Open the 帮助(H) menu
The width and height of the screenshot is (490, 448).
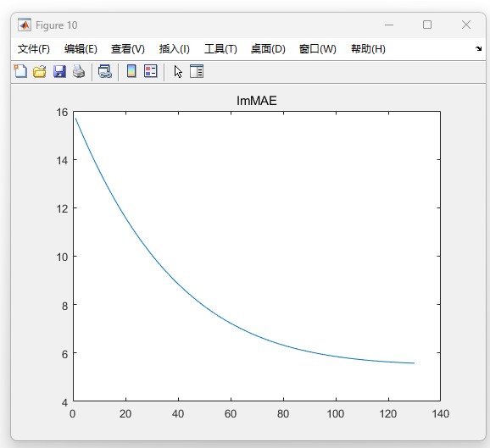pyautogui.click(x=368, y=49)
